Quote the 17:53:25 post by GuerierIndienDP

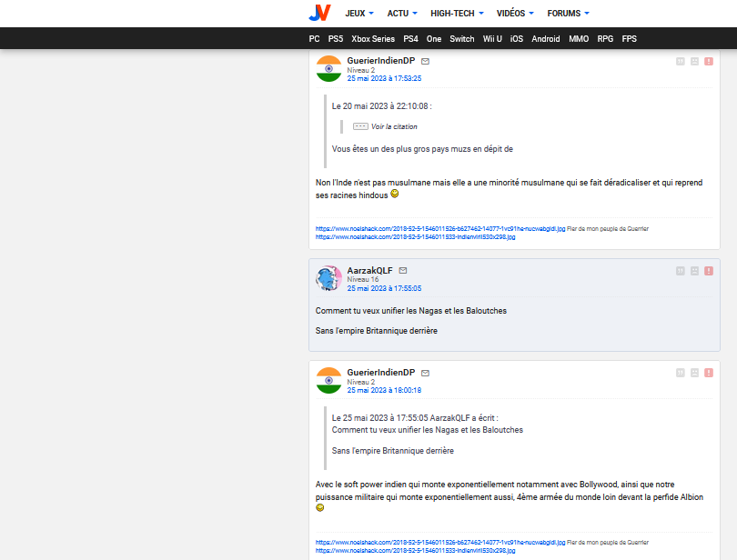(x=680, y=61)
